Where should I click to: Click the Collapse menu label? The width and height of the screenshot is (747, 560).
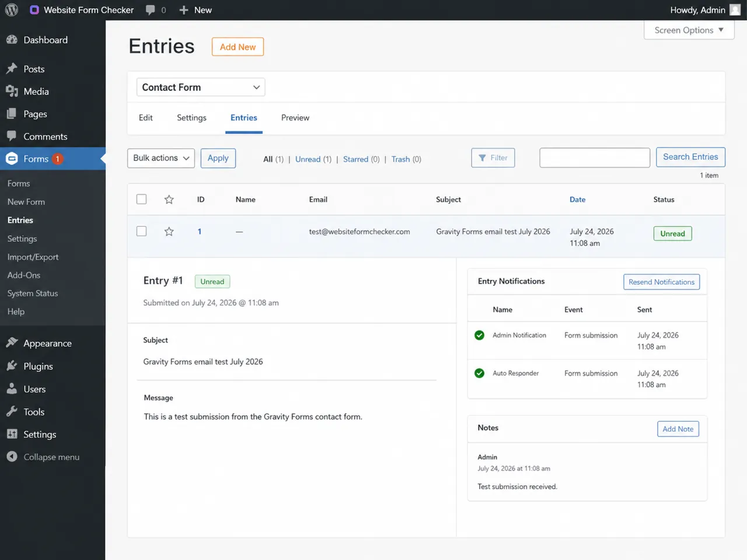click(51, 457)
